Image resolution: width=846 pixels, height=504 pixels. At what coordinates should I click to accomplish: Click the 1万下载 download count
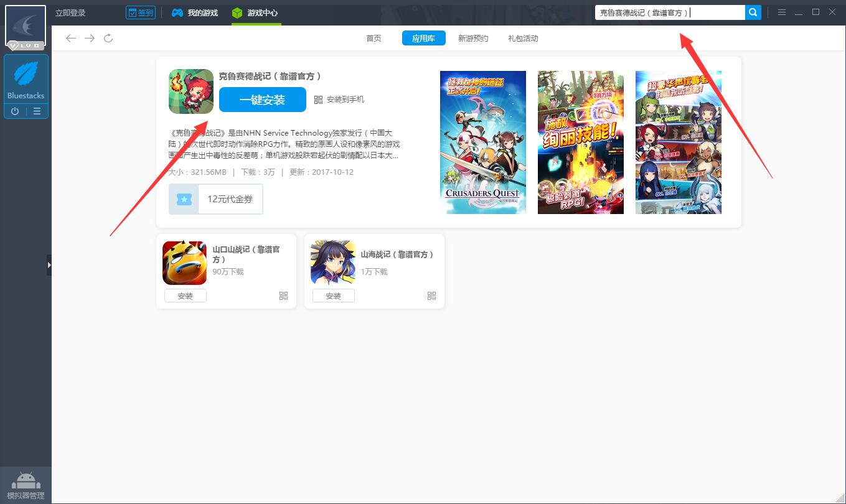pos(374,272)
